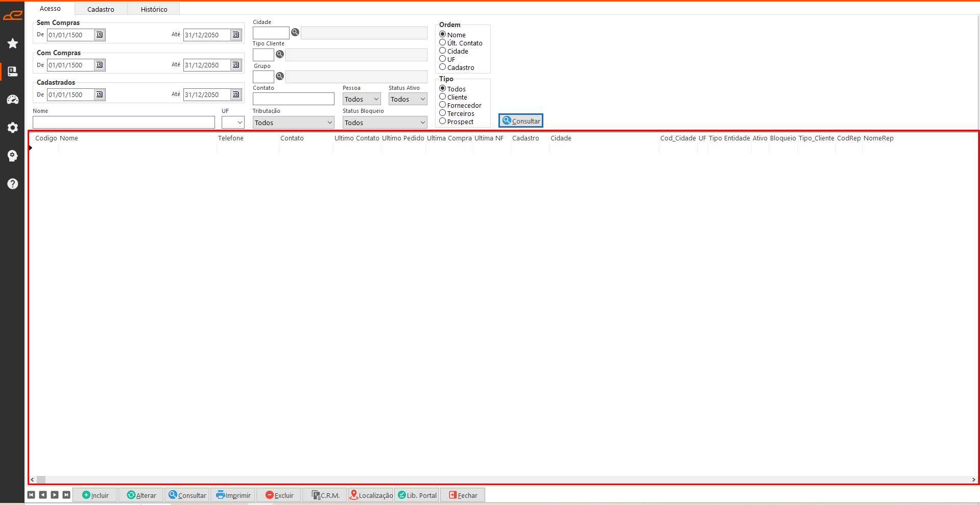Click the horizontal scrollbar thumb in grid
Screen dimensions: 980x505
coord(41,479)
